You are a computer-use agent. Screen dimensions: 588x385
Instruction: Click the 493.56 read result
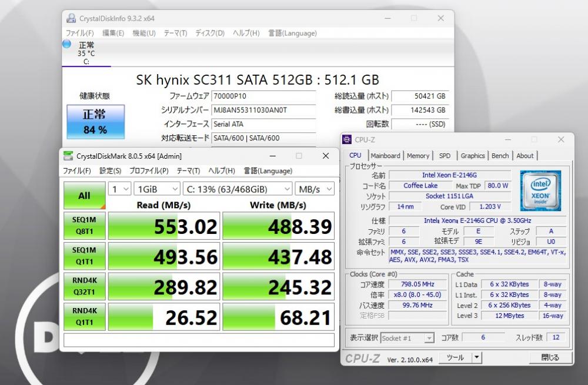click(x=164, y=256)
